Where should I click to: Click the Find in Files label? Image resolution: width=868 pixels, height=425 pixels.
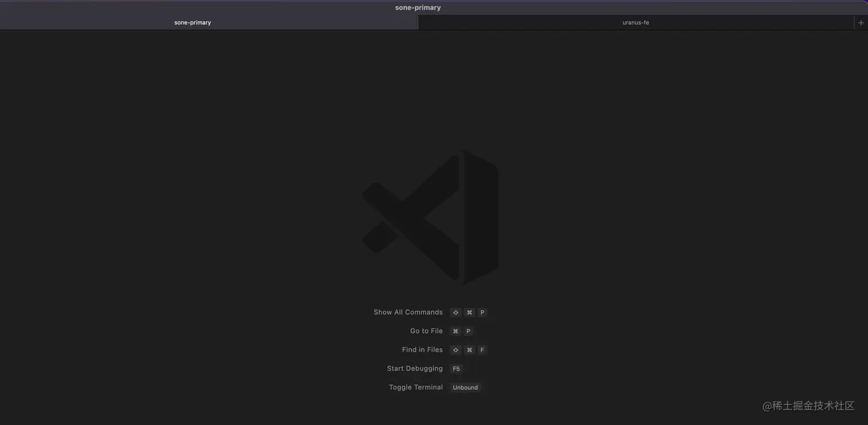click(x=423, y=350)
